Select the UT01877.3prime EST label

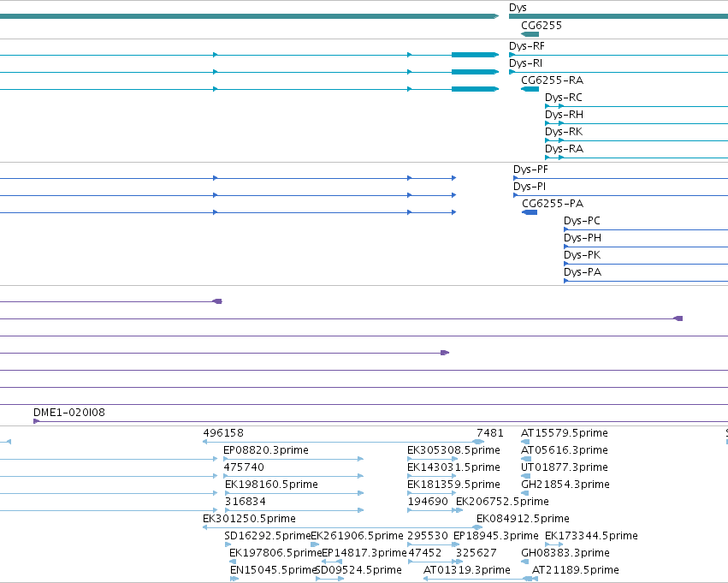click(565, 467)
